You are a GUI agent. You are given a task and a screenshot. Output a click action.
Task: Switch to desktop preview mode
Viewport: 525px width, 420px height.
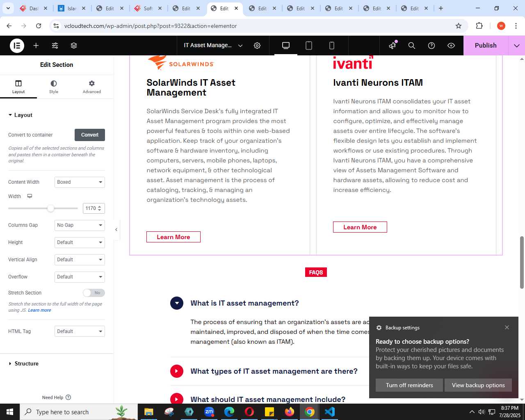(x=286, y=46)
